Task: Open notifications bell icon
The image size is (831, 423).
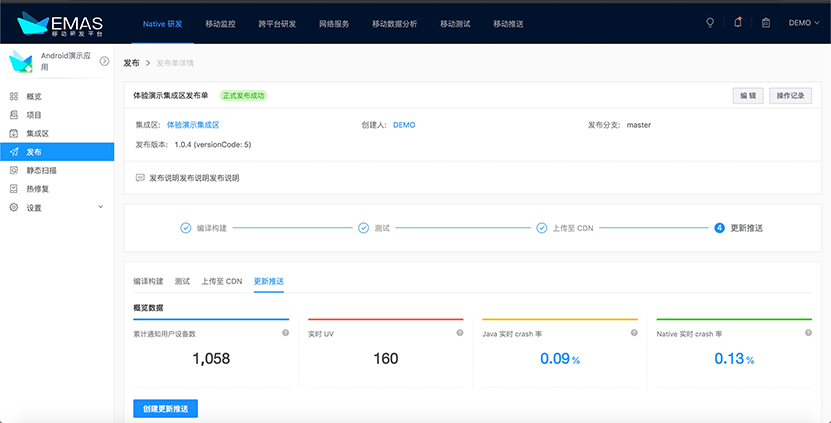Action: [738, 22]
